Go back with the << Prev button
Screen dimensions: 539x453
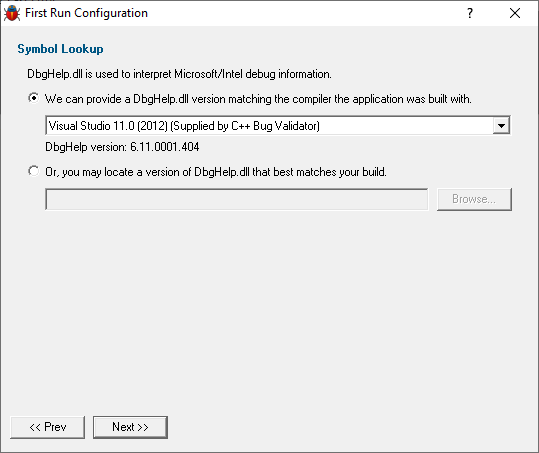tap(47, 427)
